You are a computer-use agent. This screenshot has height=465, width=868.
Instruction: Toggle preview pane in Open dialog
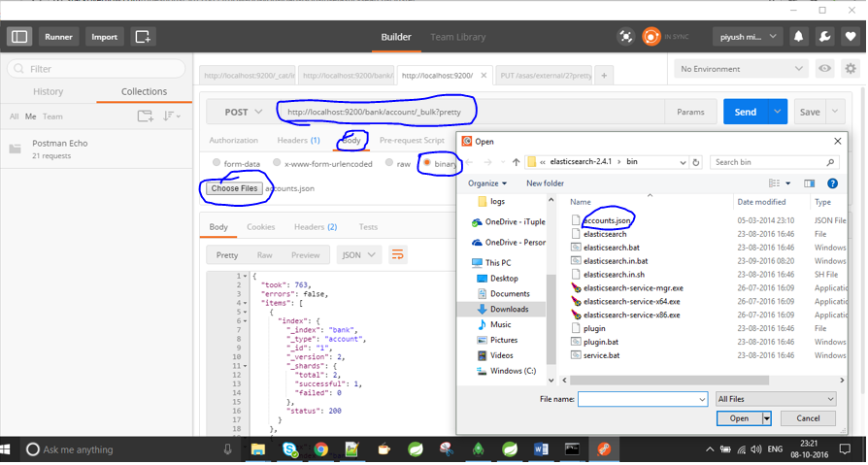[810, 183]
